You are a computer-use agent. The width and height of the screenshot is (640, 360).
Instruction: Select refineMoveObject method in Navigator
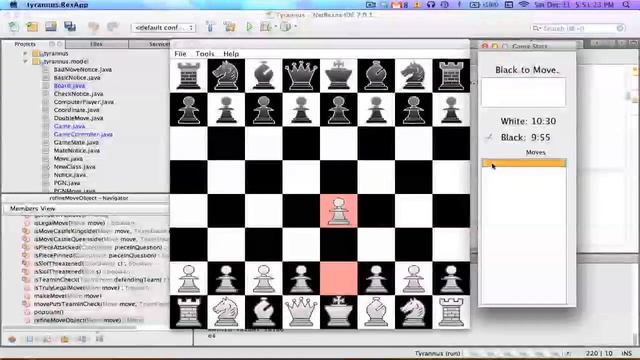point(88,320)
